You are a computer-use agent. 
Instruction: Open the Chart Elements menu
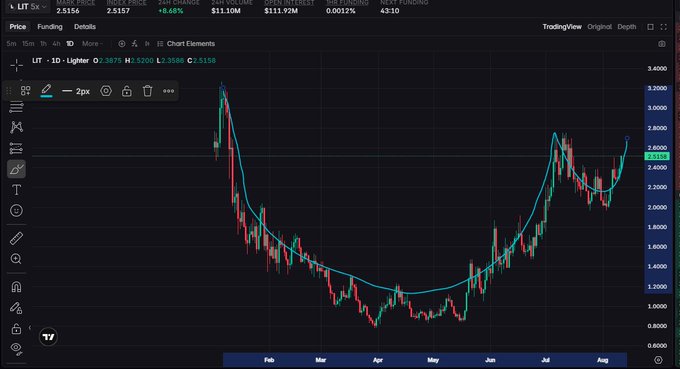click(186, 44)
